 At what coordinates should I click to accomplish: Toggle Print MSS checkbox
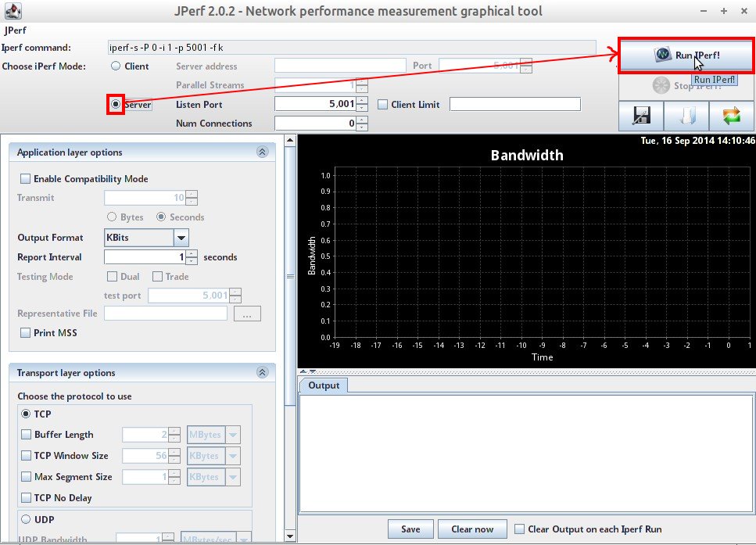point(25,333)
